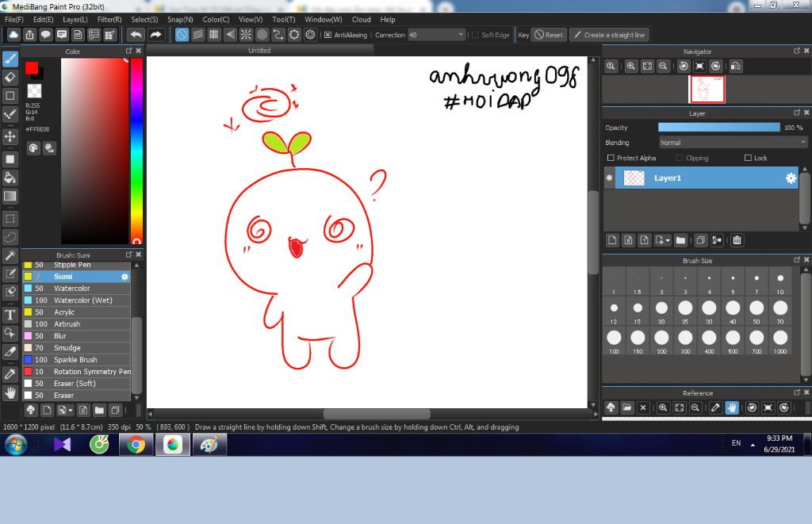This screenshot has width=812, height=524.
Task: Toggle transparent color swatch
Action: [x=35, y=91]
